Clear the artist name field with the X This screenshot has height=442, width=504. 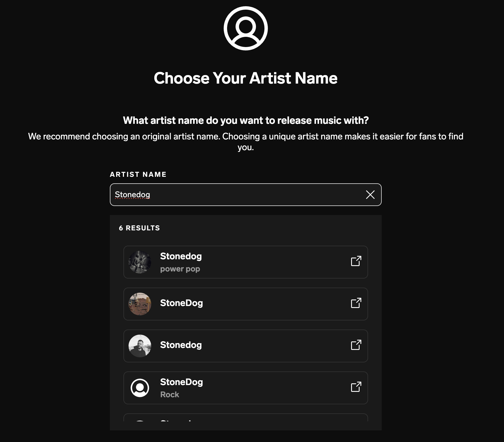click(x=370, y=195)
